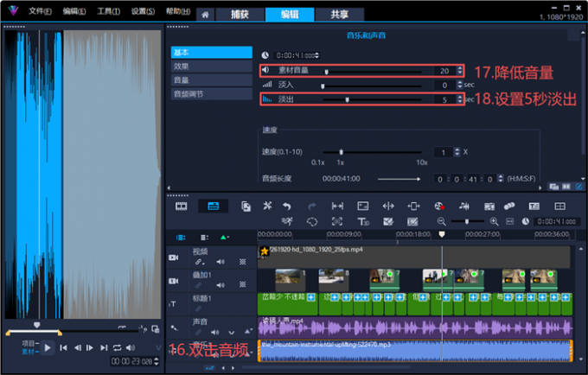Image resolution: width=588 pixels, height=375 pixels.
Task: Expand the 声音 track chevron
Action: (232, 333)
